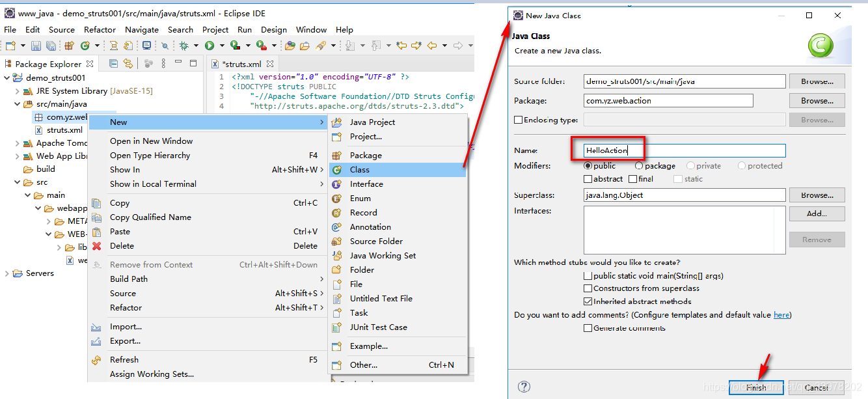Click Add button for Interfaces
Image resolution: width=868 pixels, height=399 pixels.
click(x=817, y=213)
